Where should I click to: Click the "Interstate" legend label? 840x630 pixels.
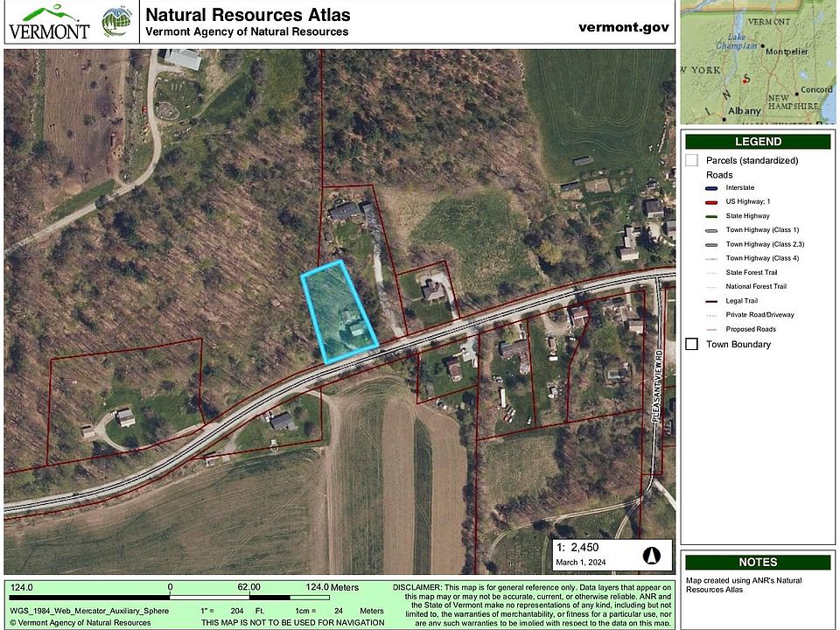tap(740, 187)
